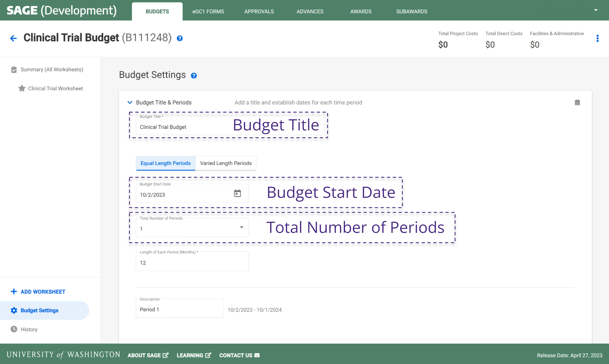Open the top-right account dropdown arrow

595,10
